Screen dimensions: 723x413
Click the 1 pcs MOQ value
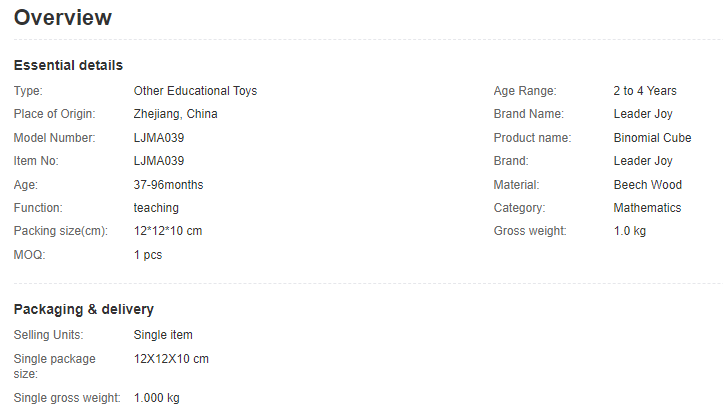pyautogui.click(x=148, y=255)
